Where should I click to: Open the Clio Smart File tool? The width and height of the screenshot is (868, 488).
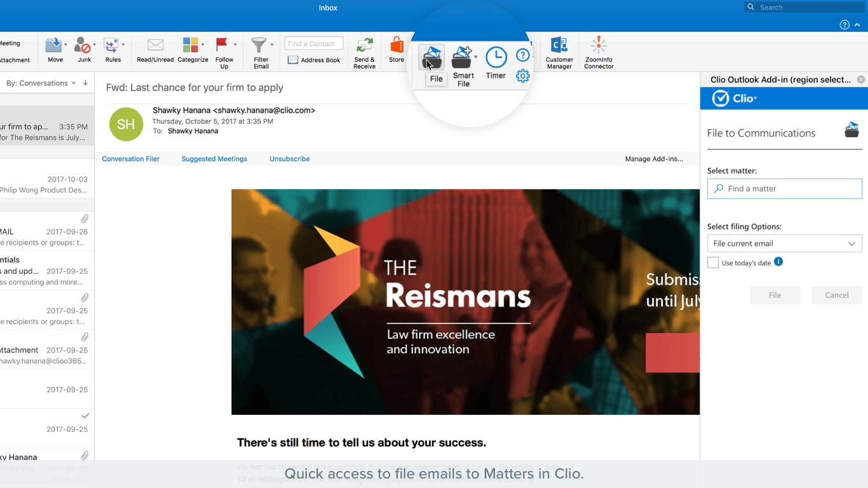pos(462,58)
